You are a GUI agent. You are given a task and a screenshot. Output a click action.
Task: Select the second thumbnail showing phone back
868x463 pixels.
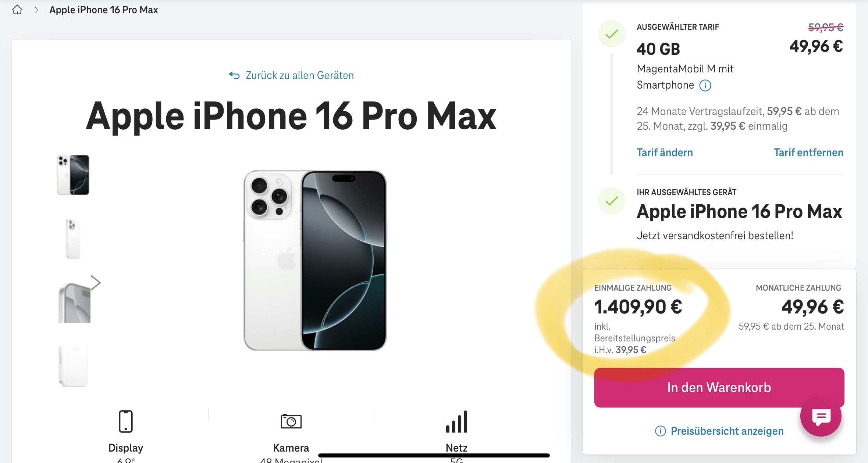click(73, 239)
